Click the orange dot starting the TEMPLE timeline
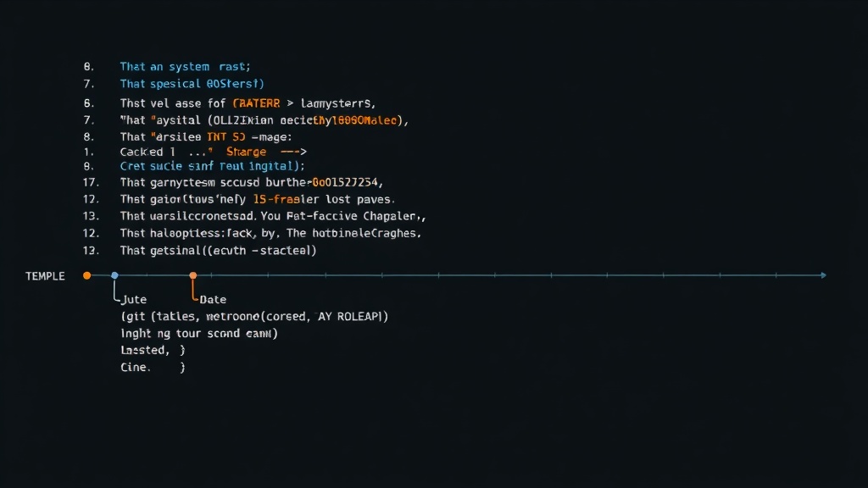Viewport: 868px width, 488px height. [x=86, y=274]
